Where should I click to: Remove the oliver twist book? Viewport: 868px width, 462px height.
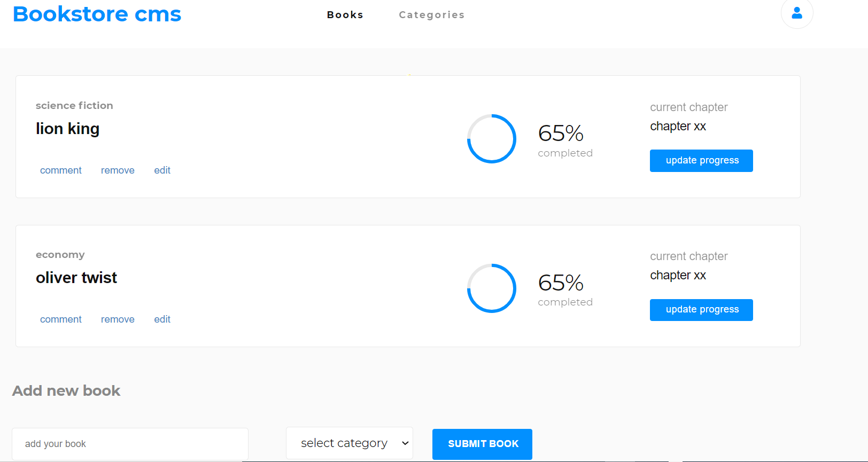click(118, 319)
